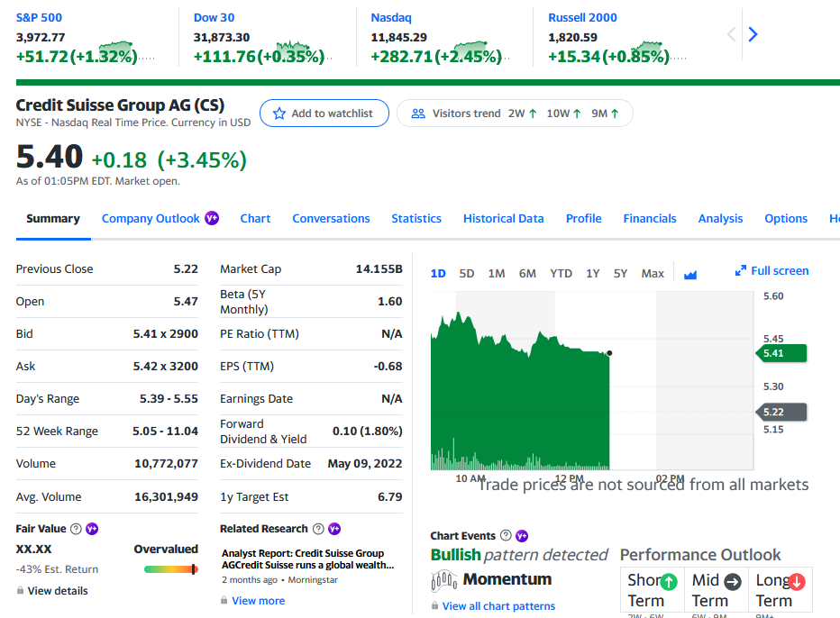Click the 2W visitors trend up arrow
Screen dimensions: 840x618
coord(533,114)
